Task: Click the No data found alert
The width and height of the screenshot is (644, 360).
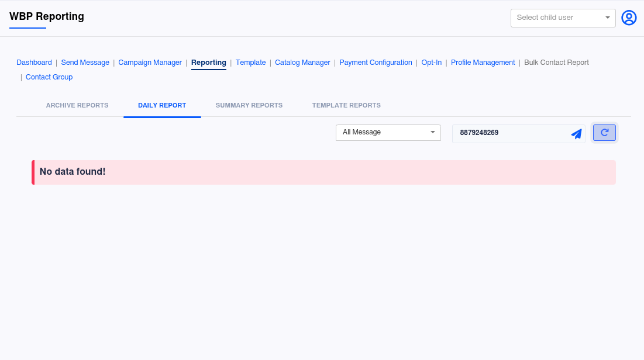Action: [323, 172]
